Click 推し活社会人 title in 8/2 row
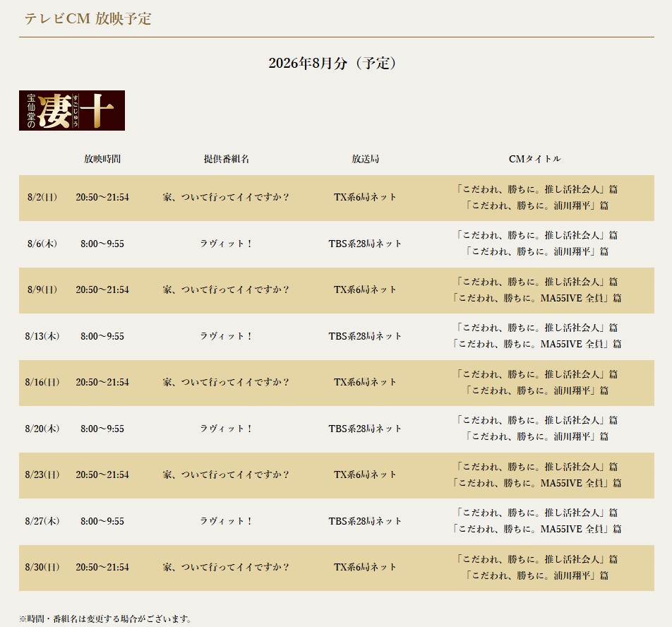The width and height of the screenshot is (672, 627). pos(537,189)
